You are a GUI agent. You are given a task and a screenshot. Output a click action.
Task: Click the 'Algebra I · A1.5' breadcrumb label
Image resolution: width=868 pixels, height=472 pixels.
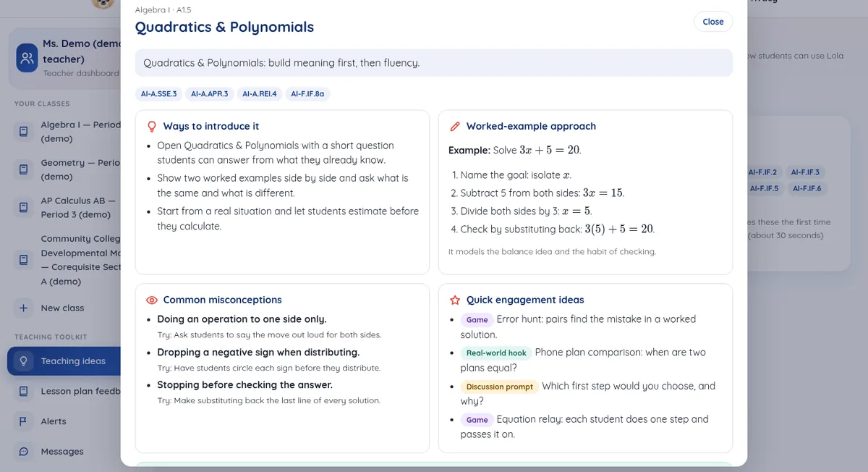(x=163, y=10)
